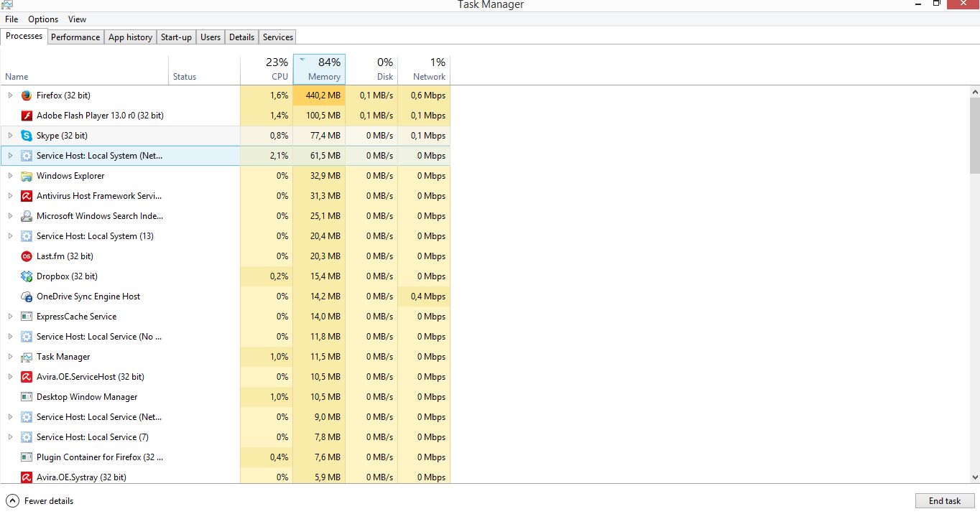Open the File menu
The image size is (980, 514).
point(11,19)
